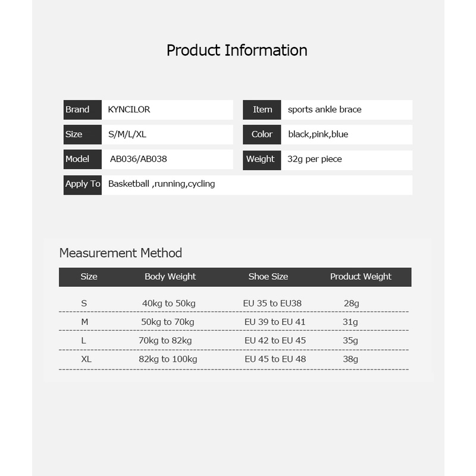Screen dimensions: 476x476
Task: Click the dark Apply To label box
Action: pos(83,184)
